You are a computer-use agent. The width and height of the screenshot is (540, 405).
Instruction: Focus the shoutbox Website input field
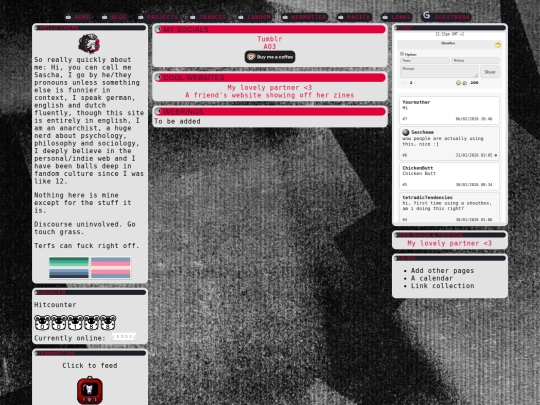tap(475, 61)
